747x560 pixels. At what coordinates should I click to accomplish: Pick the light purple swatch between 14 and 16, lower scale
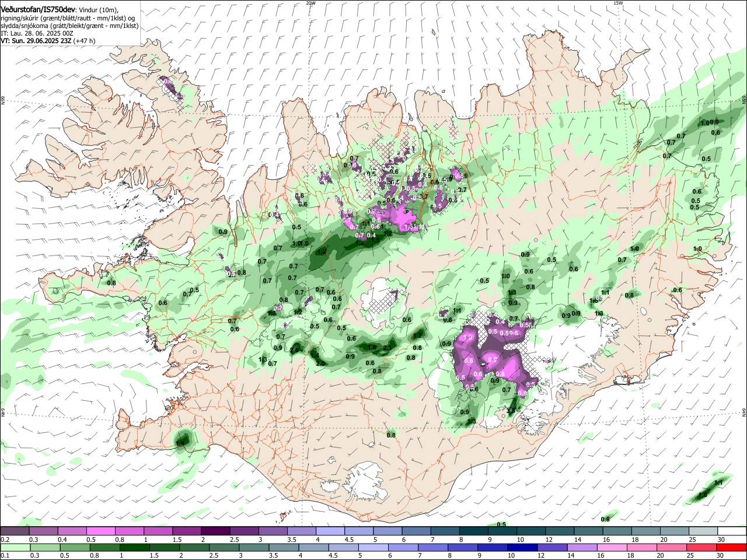pos(583,547)
